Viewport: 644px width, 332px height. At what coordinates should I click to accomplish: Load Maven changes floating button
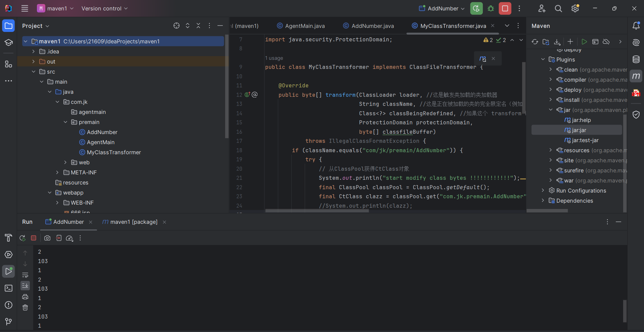[483, 58]
